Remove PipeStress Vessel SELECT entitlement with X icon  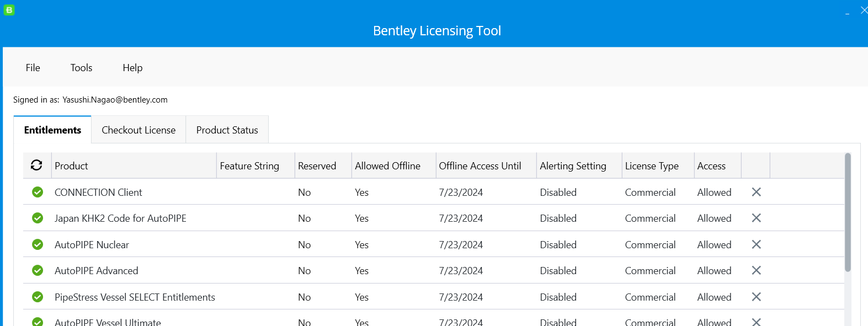[x=756, y=297]
